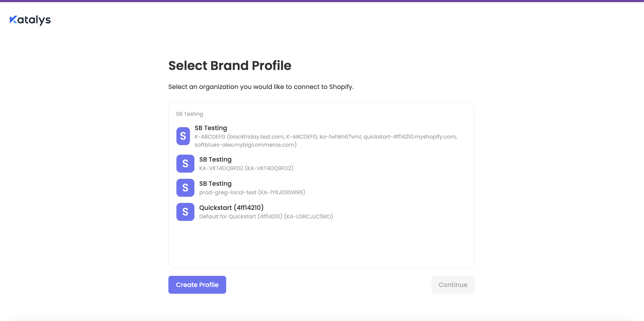Select the SB Testing title above KA-VKT4DQ9FD2
Viewport: 644px width, 321px height.
click(x=215, y=159)
